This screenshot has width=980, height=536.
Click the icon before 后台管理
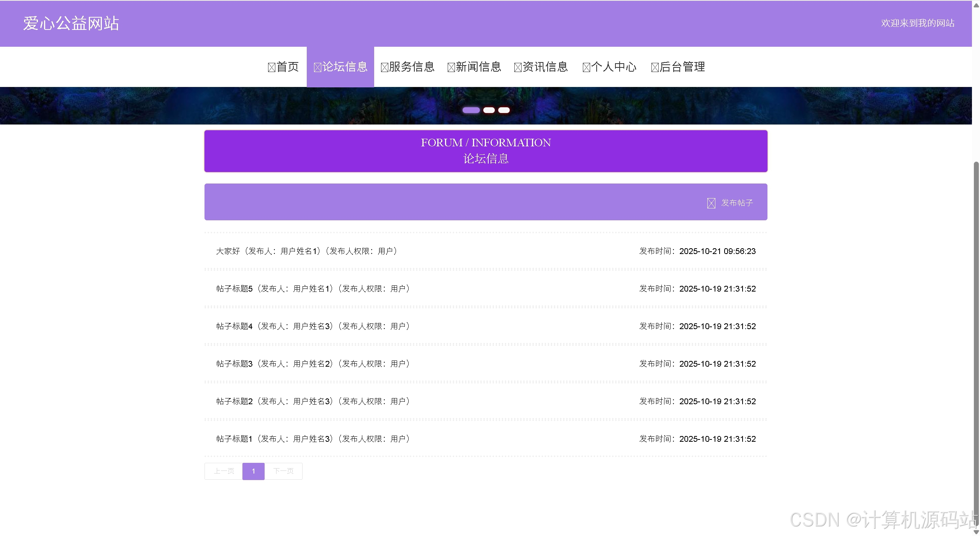[655, 68]
